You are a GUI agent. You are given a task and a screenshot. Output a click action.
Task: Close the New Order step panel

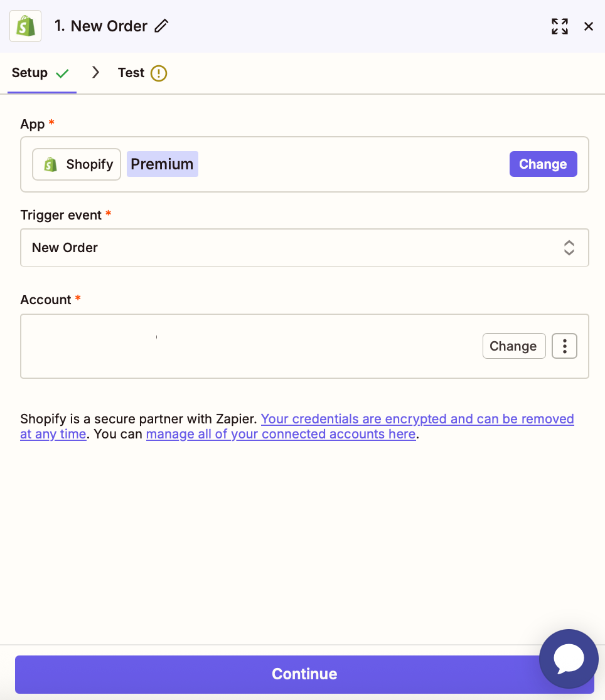tap(589, 26)
